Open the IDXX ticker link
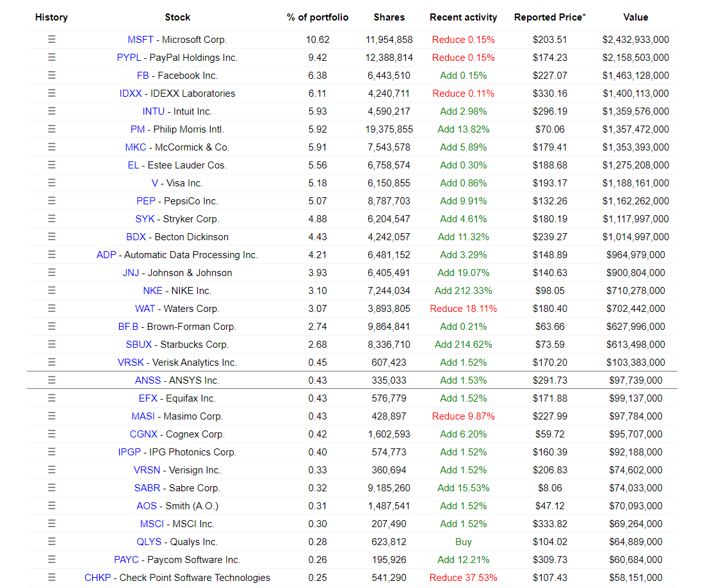Viewport: 705px width, 588px height. click(131, 93)
